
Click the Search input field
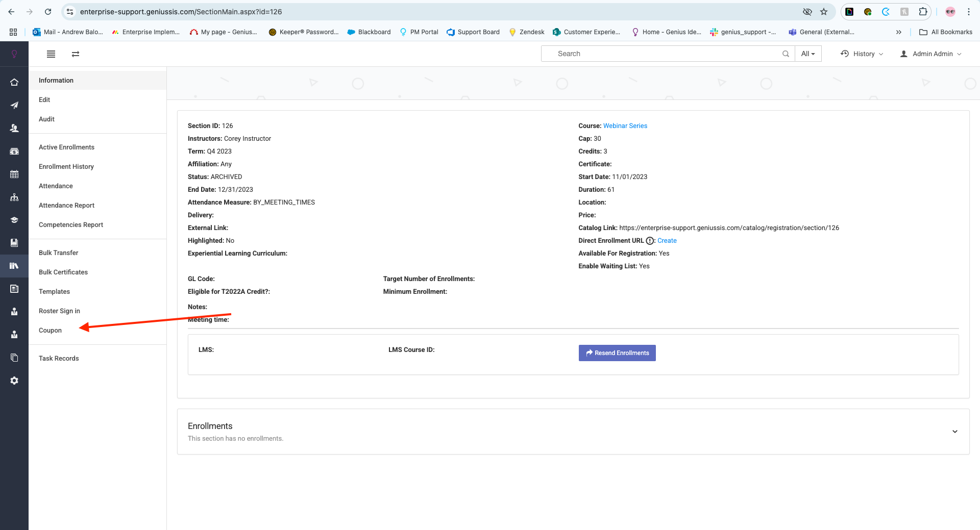pyautogui.click(x=668, y=54)
